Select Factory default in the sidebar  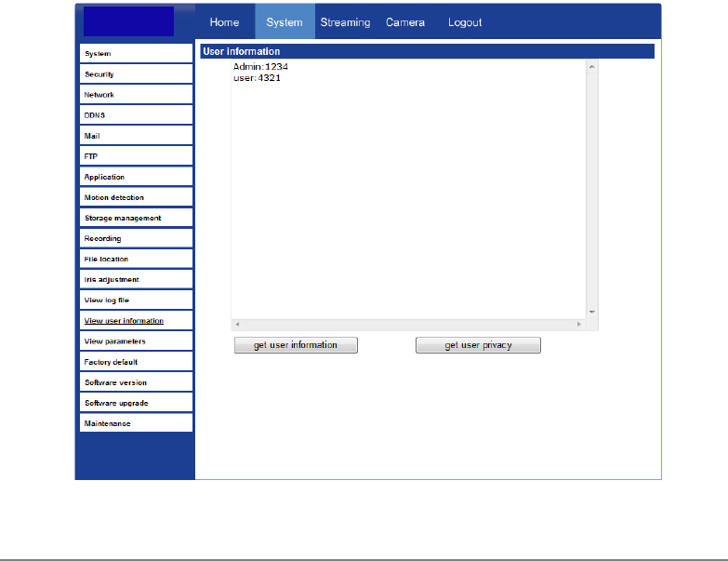point(136,361)
